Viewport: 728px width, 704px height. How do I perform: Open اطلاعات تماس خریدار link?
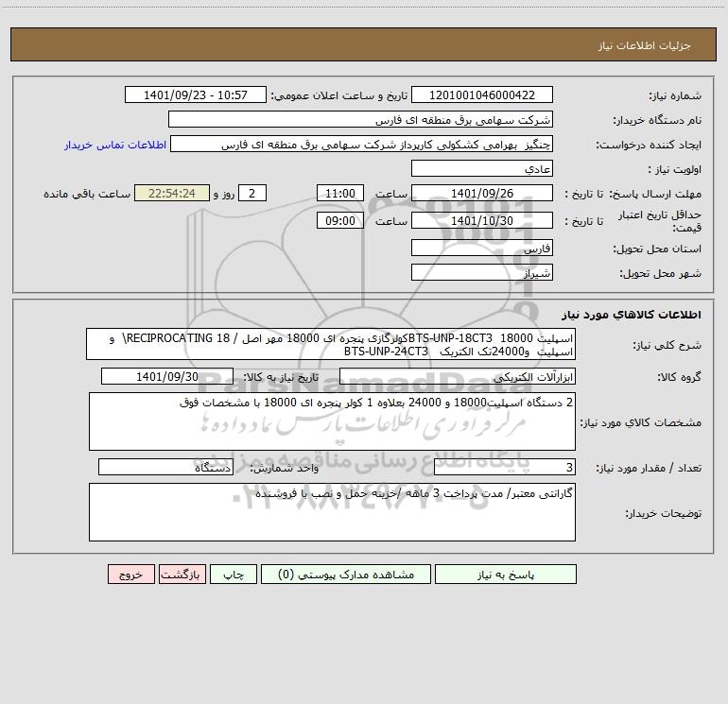[x=115, y=145]
